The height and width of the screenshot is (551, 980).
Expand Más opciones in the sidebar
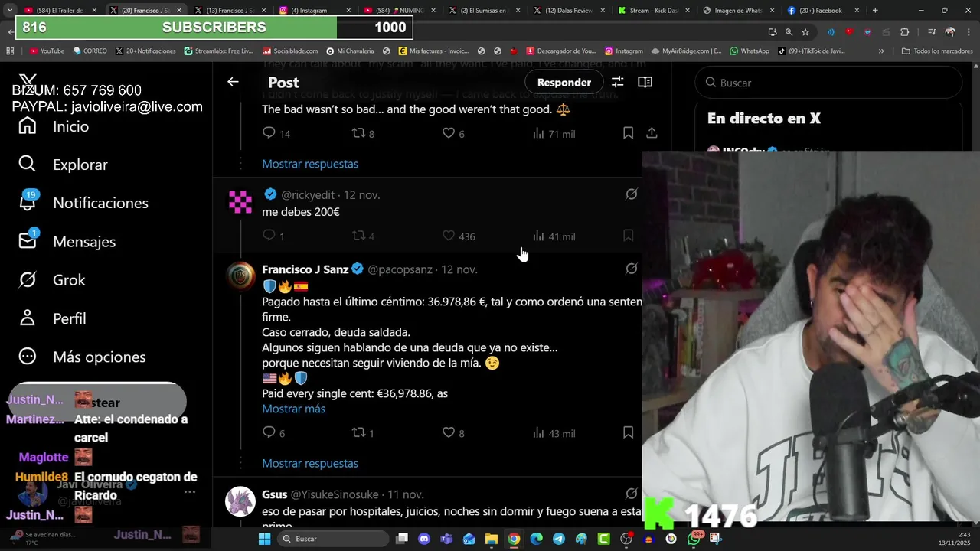tap(82, 357)
